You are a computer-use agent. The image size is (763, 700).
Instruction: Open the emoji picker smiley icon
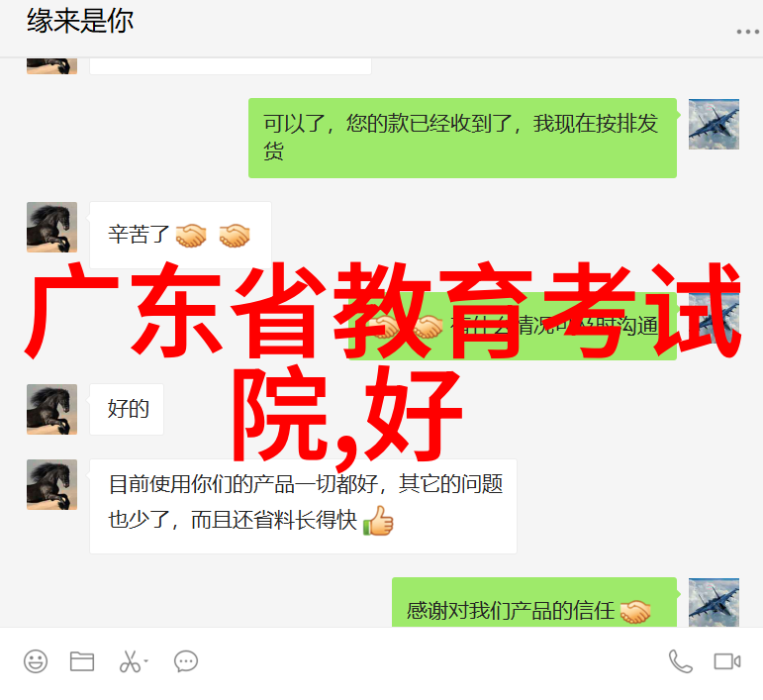[36, 661]
